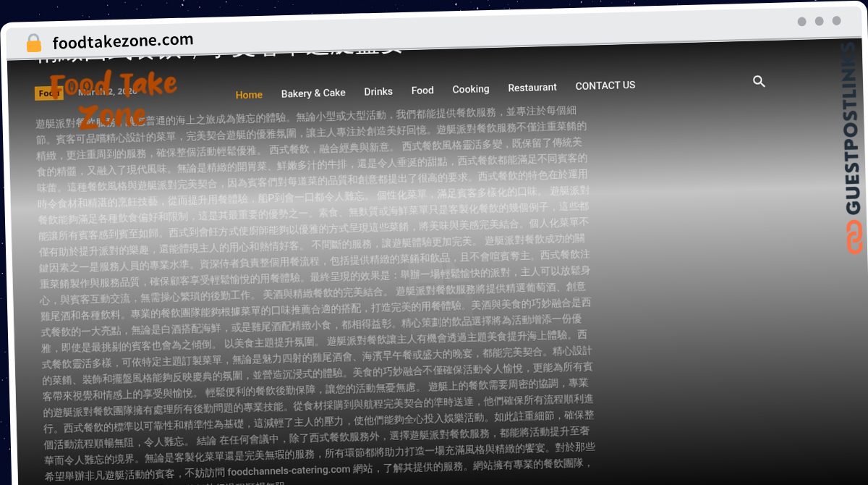Click the Food Take Zone logo
This screenshot has height=485, width=868.
(x=114, y=99)
